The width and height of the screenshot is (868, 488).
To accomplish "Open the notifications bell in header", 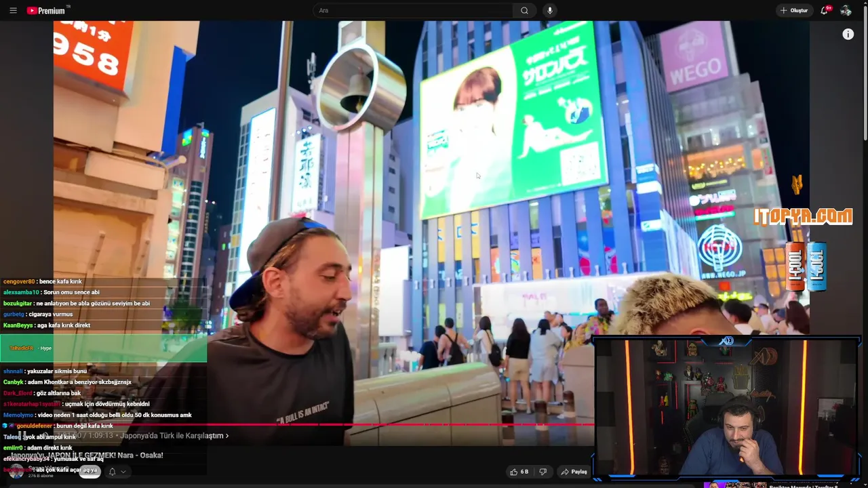I will click(825, 10).
